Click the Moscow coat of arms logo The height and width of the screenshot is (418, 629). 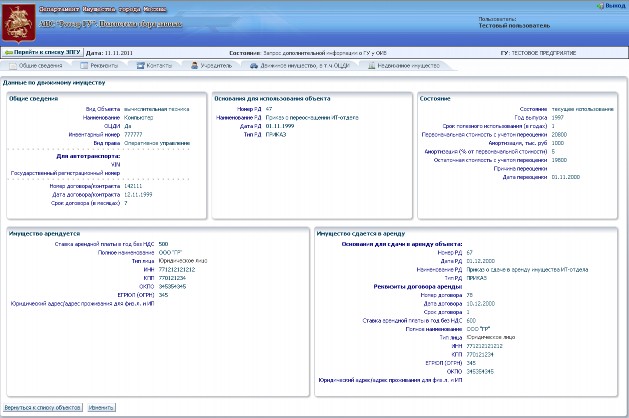[18, 24]
